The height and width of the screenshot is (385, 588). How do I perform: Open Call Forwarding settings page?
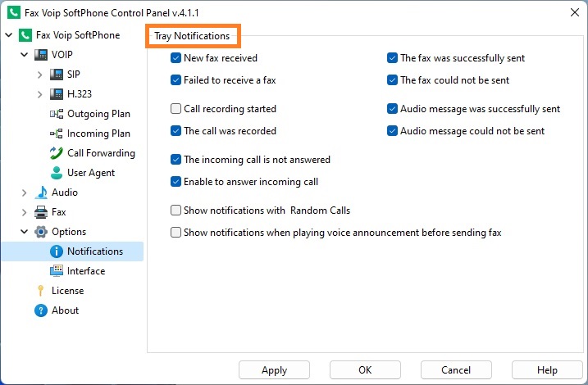pos(101,153)
